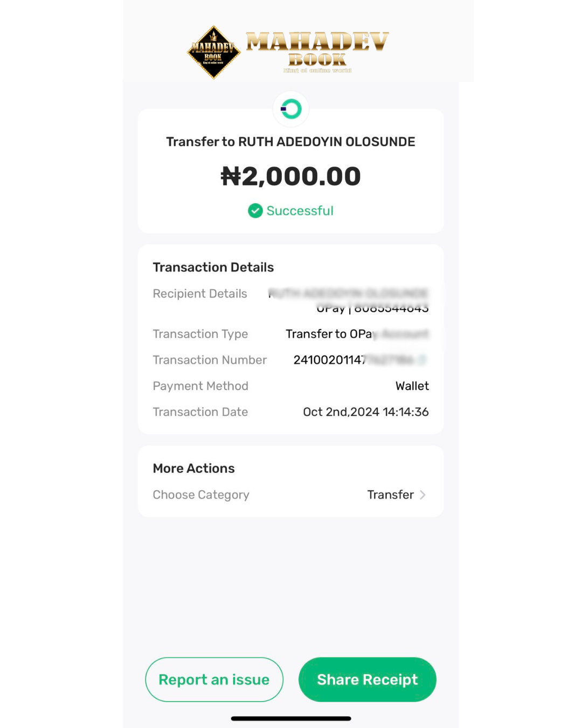Click the Transaction Details heading
The width and height of the screenshot is (582, 728).
[x=213, y=267]
